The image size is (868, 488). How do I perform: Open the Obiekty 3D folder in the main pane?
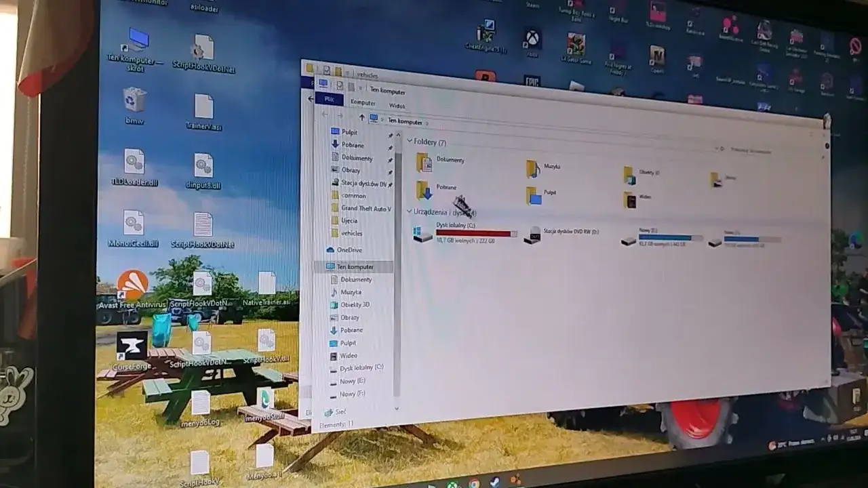point(630,175)
